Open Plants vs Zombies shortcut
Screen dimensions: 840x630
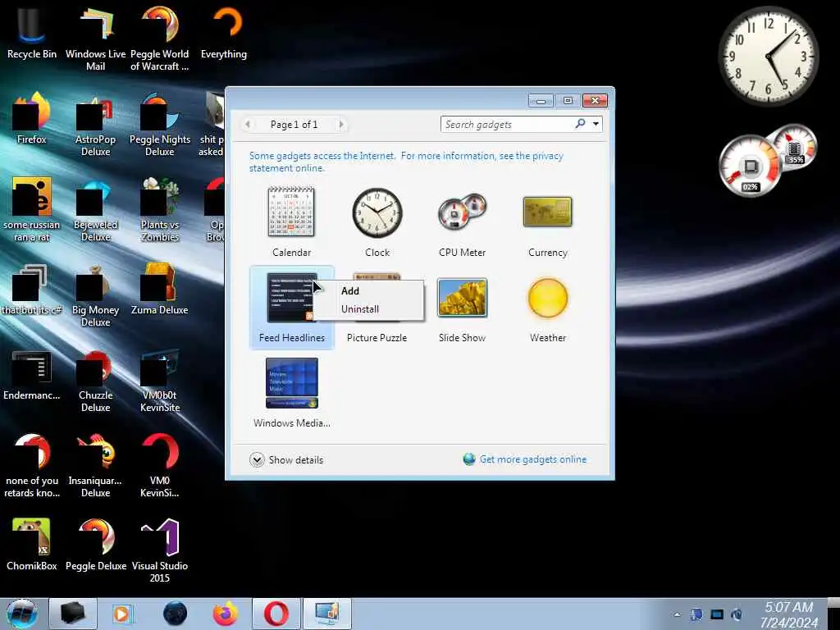[x=160, y=209]
